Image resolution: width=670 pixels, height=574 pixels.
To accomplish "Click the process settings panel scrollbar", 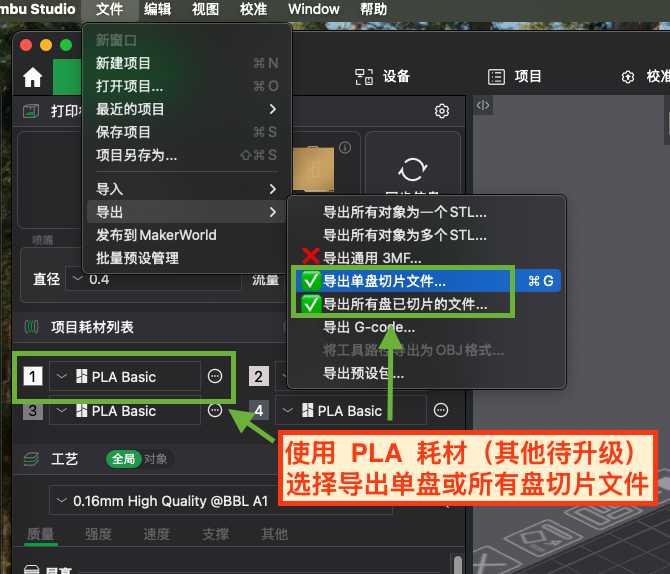I will [458, 564].
